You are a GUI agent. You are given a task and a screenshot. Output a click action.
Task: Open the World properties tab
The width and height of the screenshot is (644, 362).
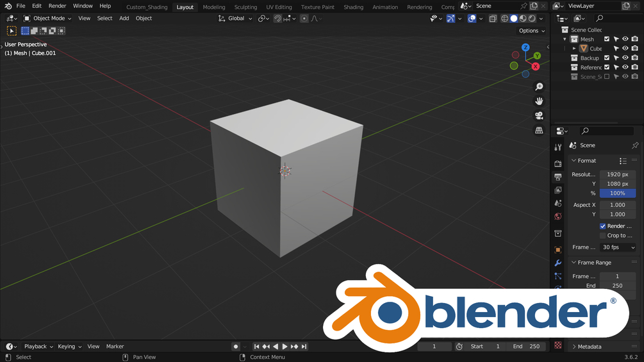coord(557,217)
